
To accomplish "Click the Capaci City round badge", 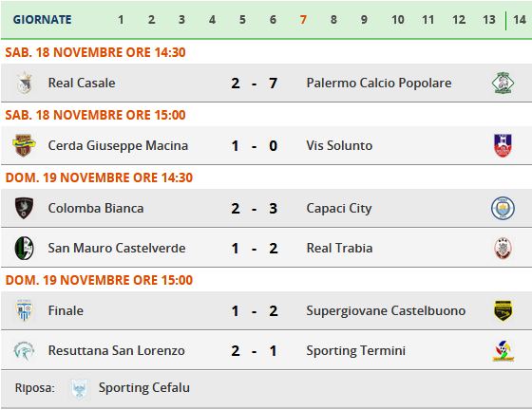I will 503,208.
